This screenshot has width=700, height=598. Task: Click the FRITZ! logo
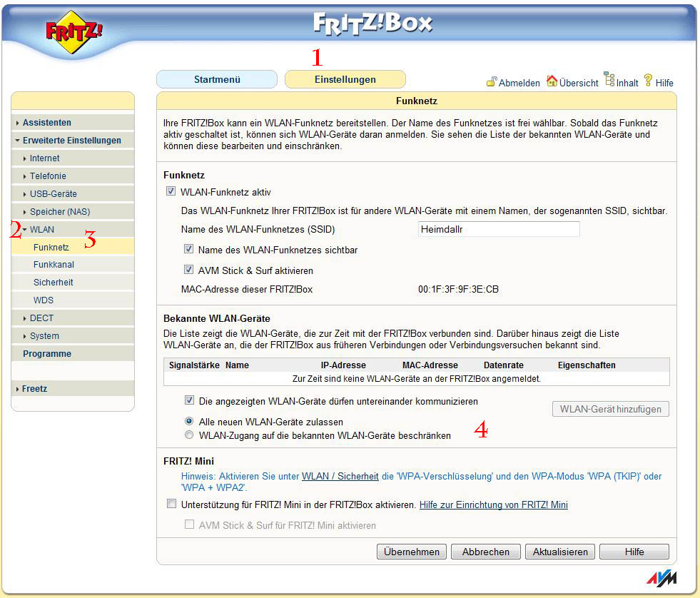point(74,32)
